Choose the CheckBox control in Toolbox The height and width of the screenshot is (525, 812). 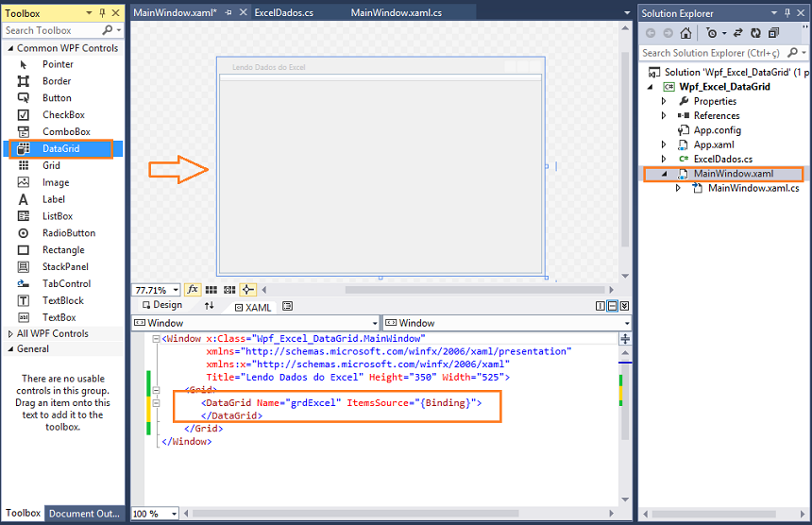tap(63, 115)
